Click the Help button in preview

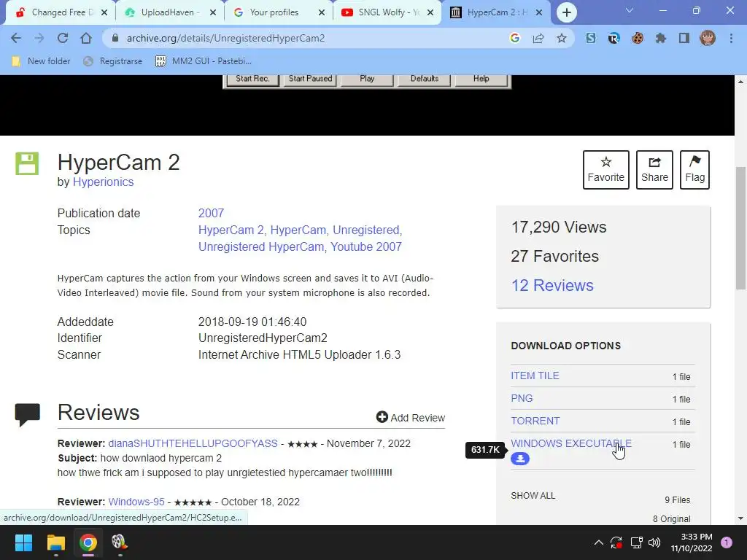point(481,79)
